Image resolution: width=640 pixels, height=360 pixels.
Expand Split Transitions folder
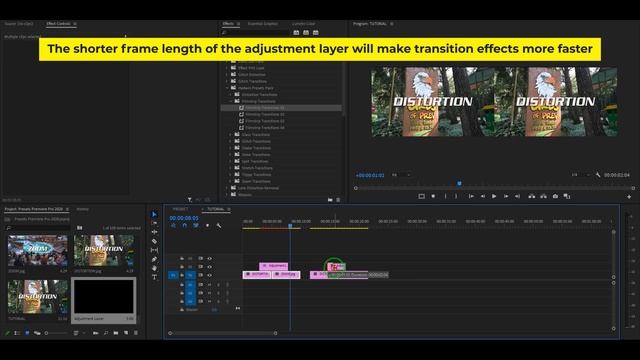231,161
